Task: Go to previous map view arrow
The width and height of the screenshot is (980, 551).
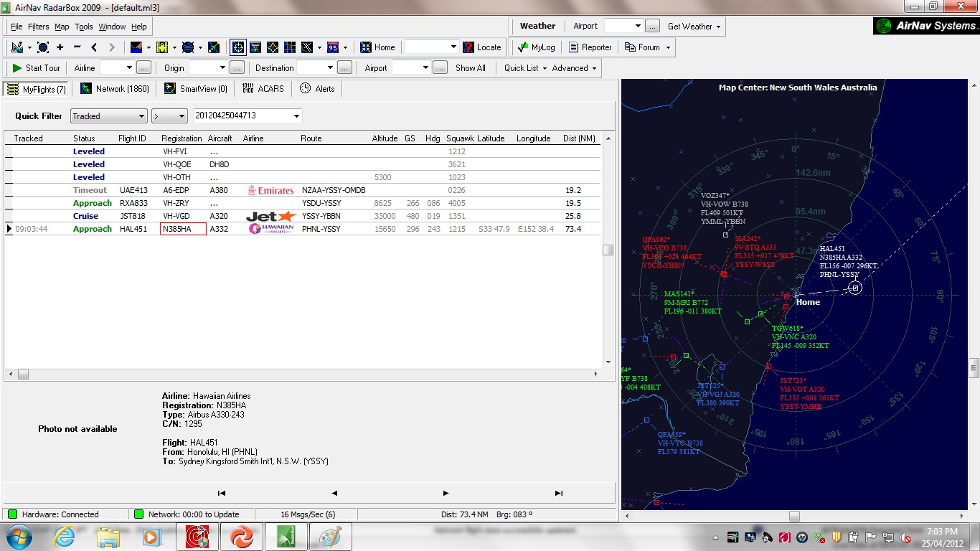Action: pos(95,47)
